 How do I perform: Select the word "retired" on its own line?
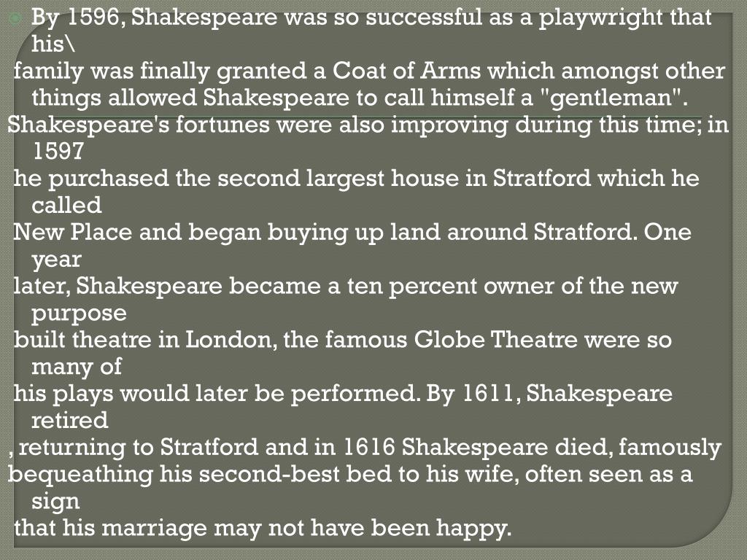pyautogui.click(x=69, y=421)
